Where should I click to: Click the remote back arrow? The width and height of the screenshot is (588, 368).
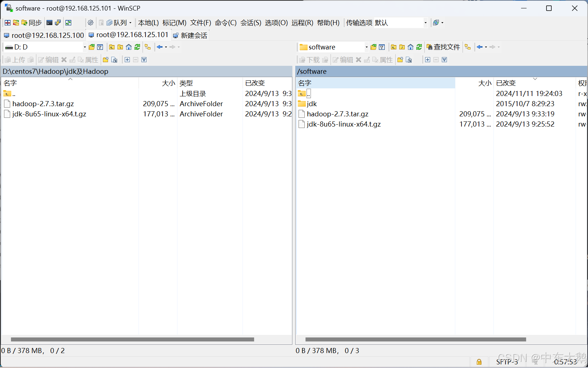(480, 47)
